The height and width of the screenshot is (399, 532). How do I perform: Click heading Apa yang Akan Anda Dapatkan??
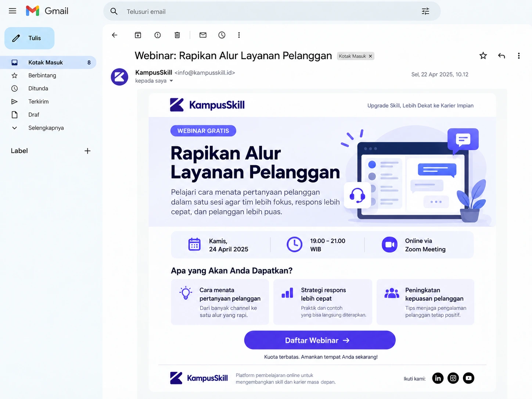pos(231,271)
